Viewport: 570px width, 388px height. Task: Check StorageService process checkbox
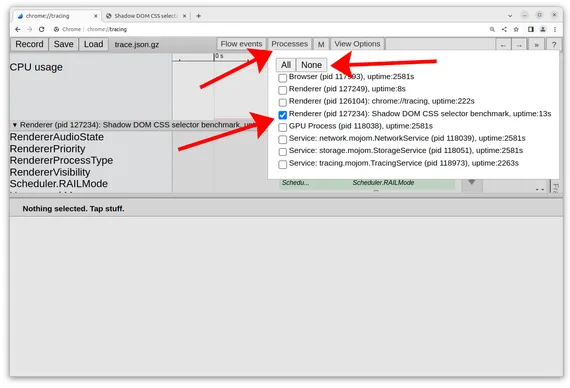tap(282, 152)
